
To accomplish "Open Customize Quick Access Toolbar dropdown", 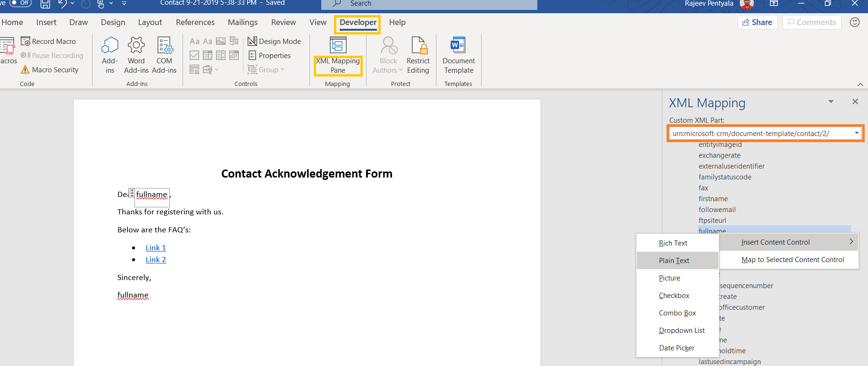I will [124, 3].
